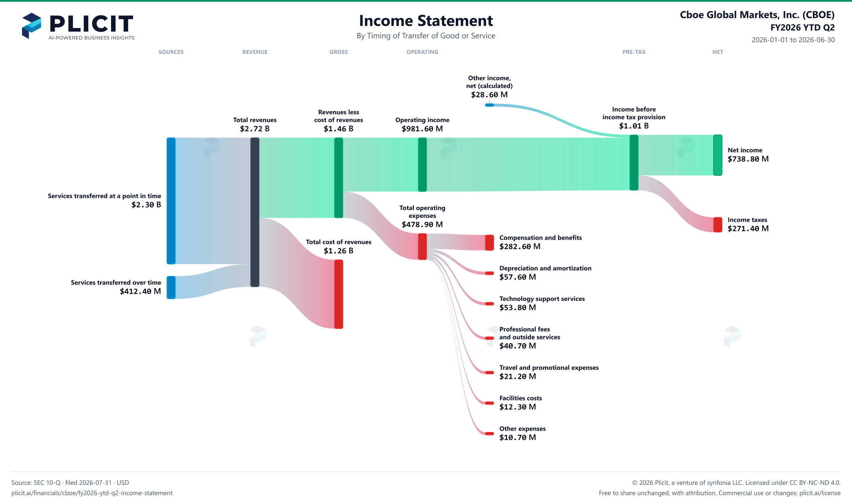Select the dark Total revenues node bar

[255, 212]
